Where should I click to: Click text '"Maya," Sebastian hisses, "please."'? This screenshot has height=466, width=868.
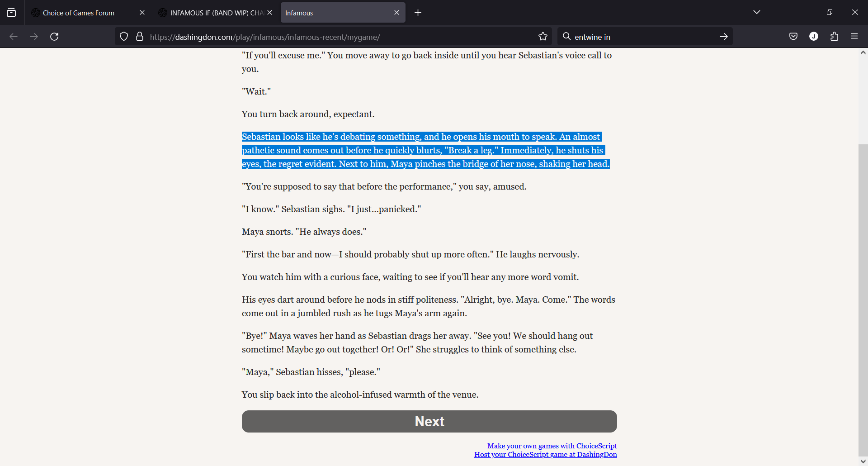311,372
